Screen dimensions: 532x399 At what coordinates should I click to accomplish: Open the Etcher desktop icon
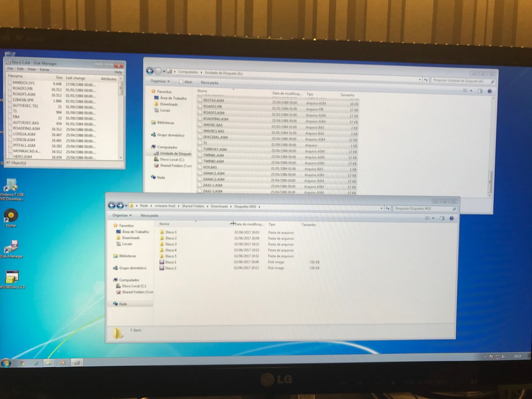tap(11, 216)
